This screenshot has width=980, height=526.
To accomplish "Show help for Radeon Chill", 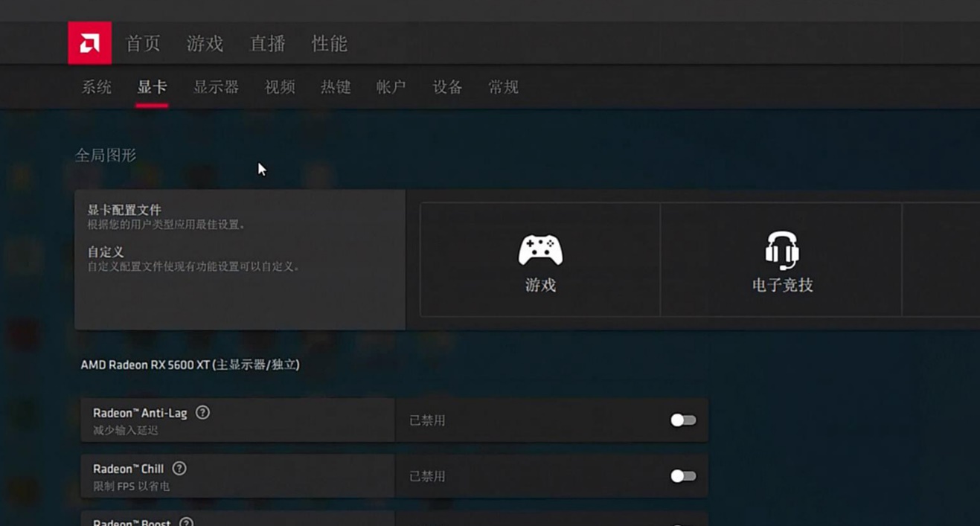I will pos(179,469).
